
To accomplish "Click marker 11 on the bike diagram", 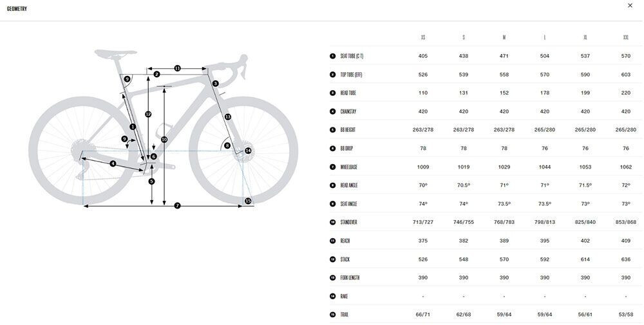I will point(177,68).
